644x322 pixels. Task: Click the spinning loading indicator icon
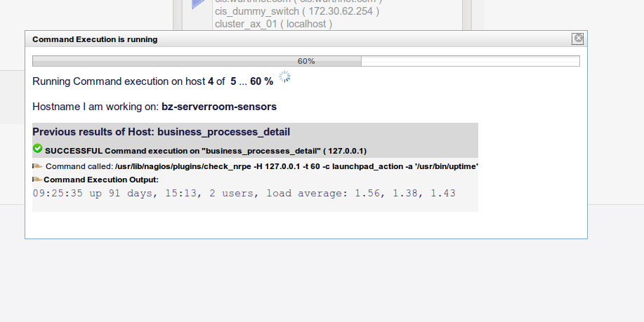(x=284, y=76)
